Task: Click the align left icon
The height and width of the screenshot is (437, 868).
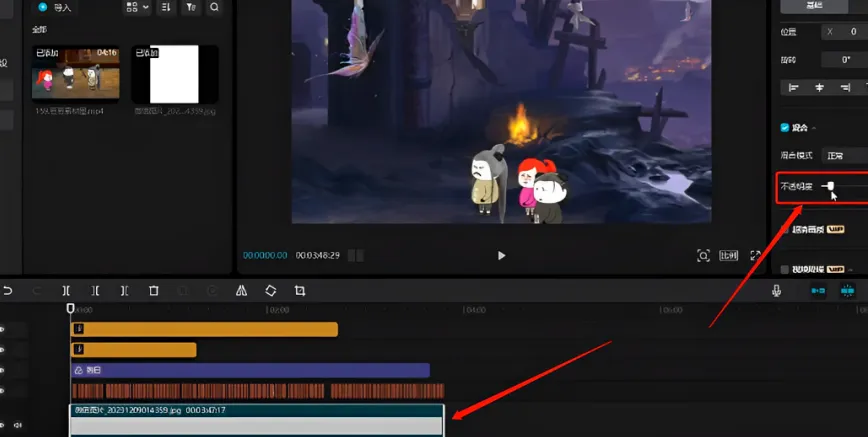Action: point(794,88)
